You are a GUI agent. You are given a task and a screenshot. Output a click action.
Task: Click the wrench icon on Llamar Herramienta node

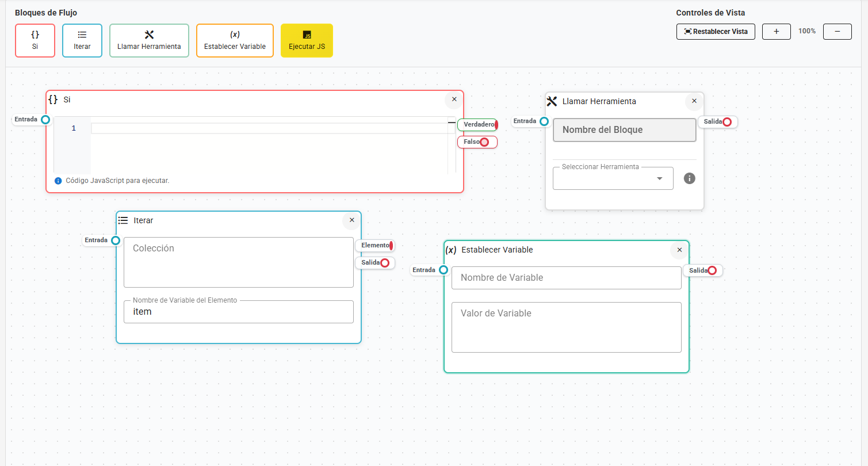(x=552, y=101)
